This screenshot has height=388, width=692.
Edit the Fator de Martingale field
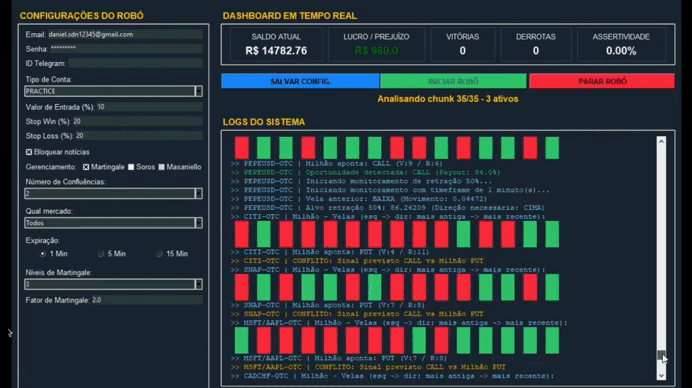(147, 300)
